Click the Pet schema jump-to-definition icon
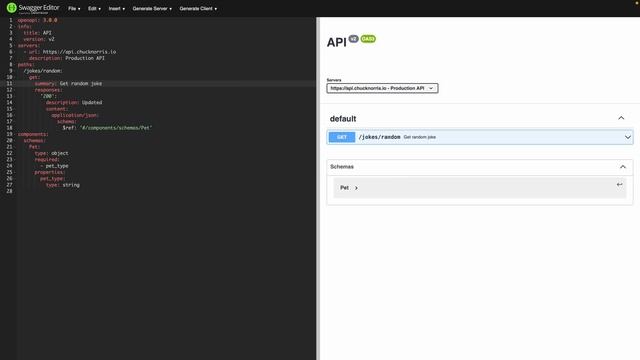Viewport: 640px width, 360px height. point(619,184)
